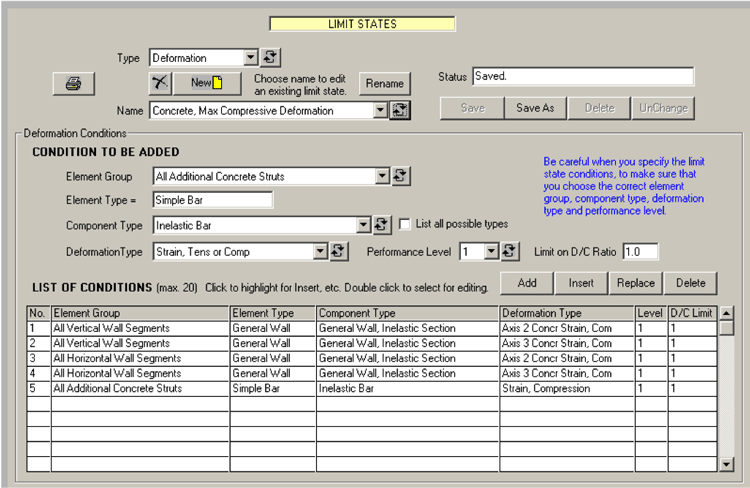Enable List all possible types checkbox
750x488 pixels.
pos(406,224)
